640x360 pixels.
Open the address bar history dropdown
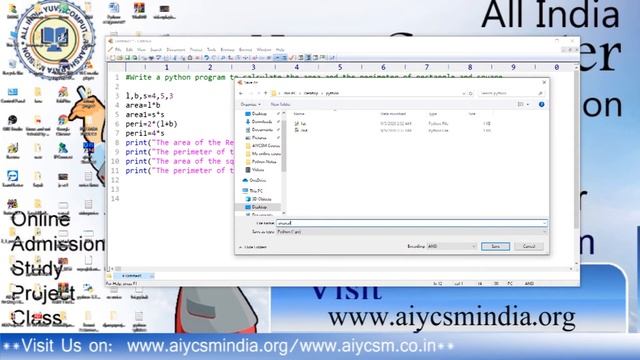coord(464,93)
